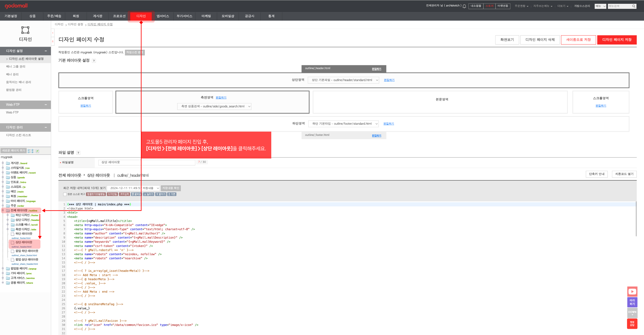Screen dimensions: 644x335
Task: Click the 스토어 top toggle button
Action: point(489,6)
